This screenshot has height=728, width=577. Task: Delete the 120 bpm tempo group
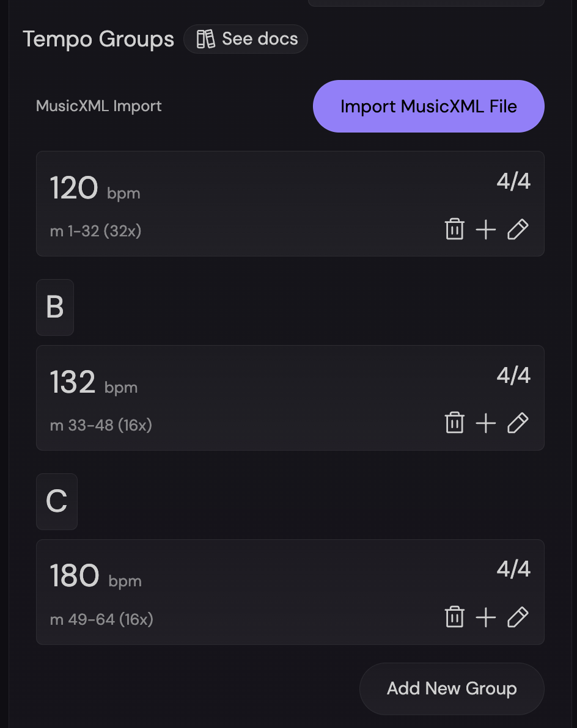tap(455, 229)
